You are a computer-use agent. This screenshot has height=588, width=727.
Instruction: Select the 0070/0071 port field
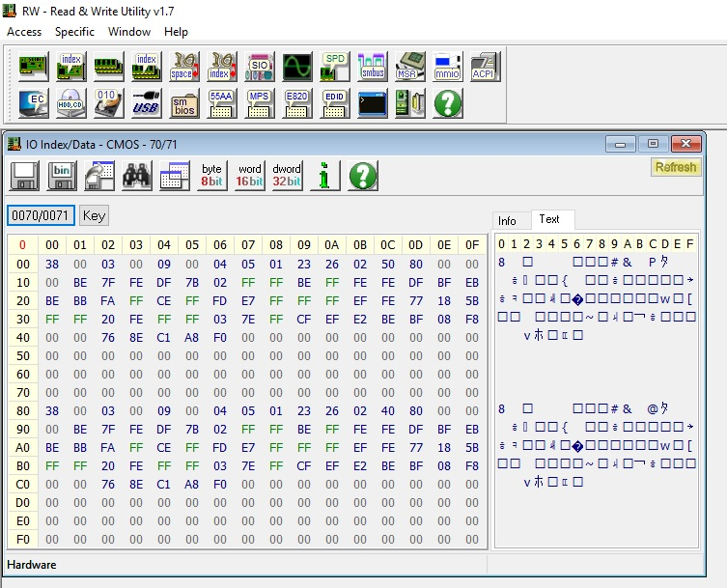point(41,216)
